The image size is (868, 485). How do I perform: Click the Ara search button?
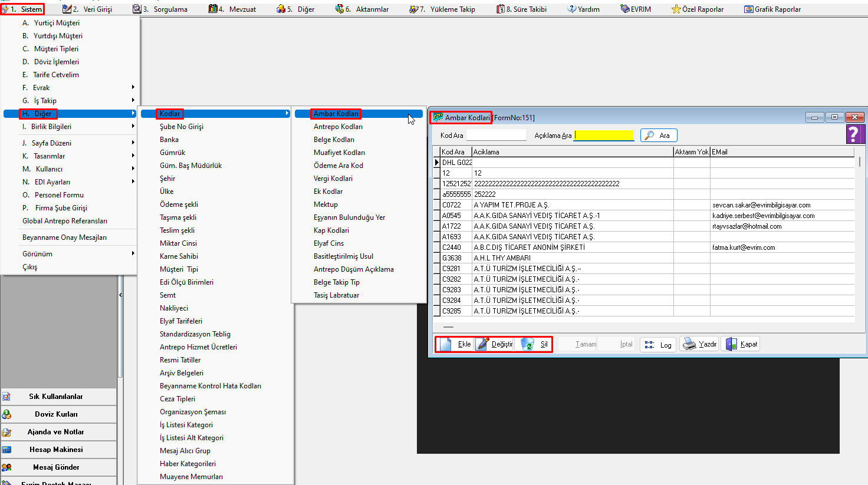tap(659, 135)
